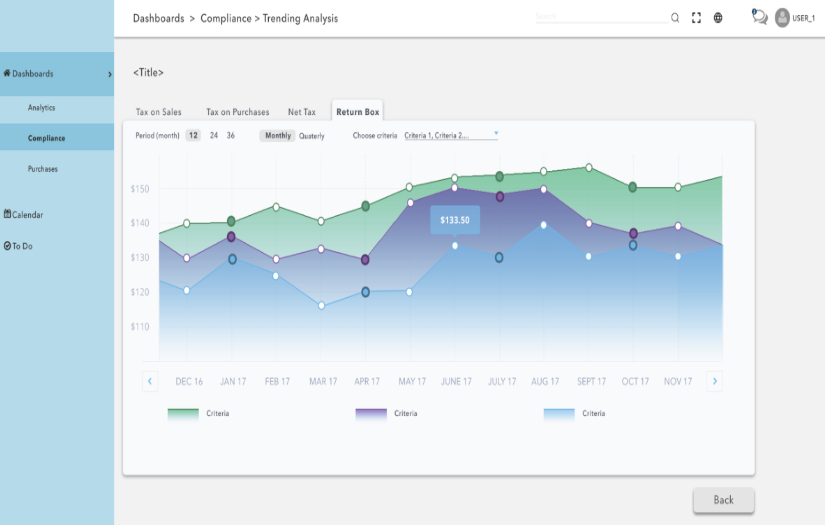Select the 24 month period
Screen dimensions: 825x525
click(x=214, y=136)
